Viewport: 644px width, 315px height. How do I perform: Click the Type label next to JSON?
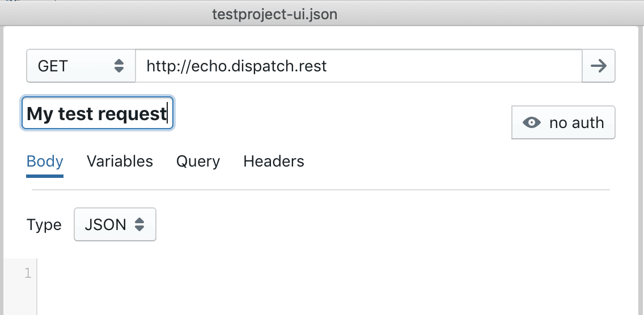[44, 225]
